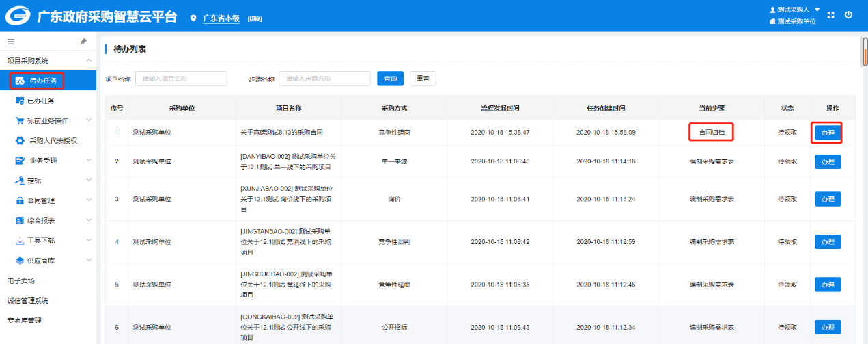Click 办理 for the 公开招标 row
868x344 pixels.
tap(828, 327)
